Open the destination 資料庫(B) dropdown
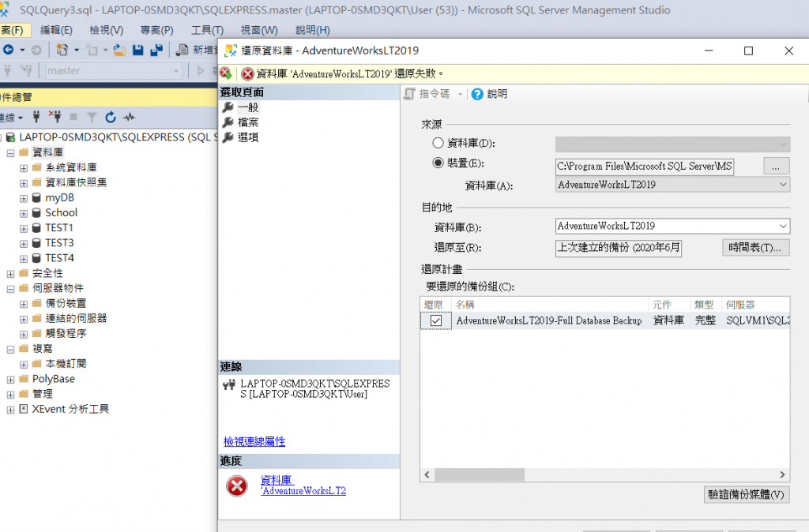Viewport: 809px width, 532px height. pyautogui.click(x=783, y=226)
